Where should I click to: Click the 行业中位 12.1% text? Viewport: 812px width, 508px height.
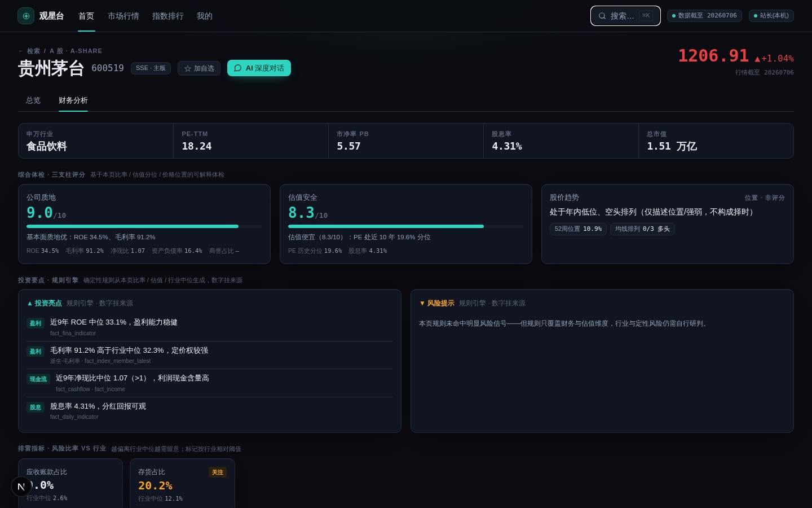[160, 499]
